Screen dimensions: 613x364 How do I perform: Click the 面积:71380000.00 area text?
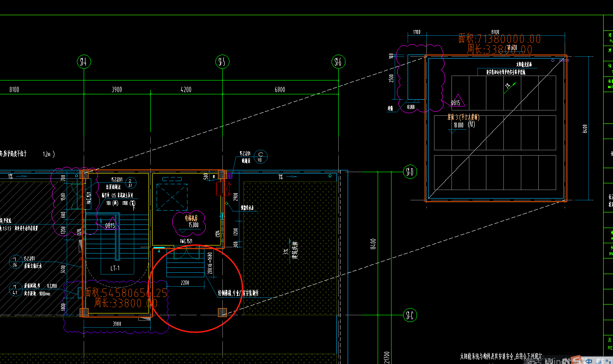coord(500,39)
